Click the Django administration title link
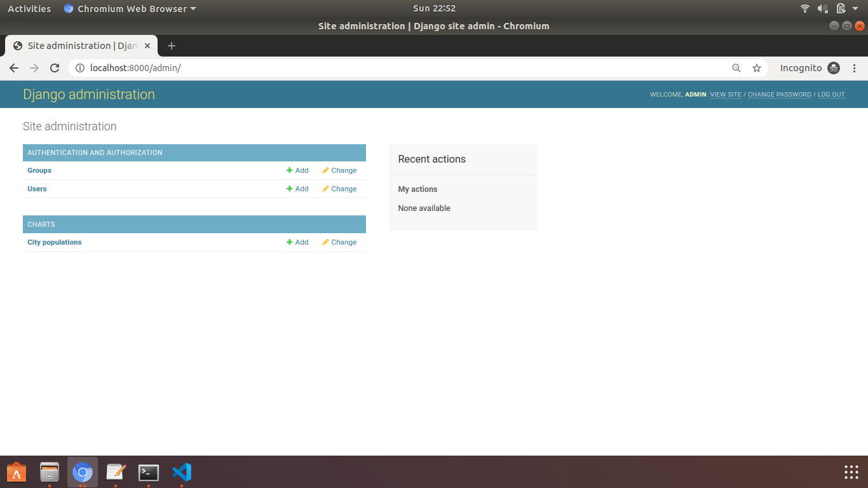Screen dimensions: 868x488 (89, 94)
